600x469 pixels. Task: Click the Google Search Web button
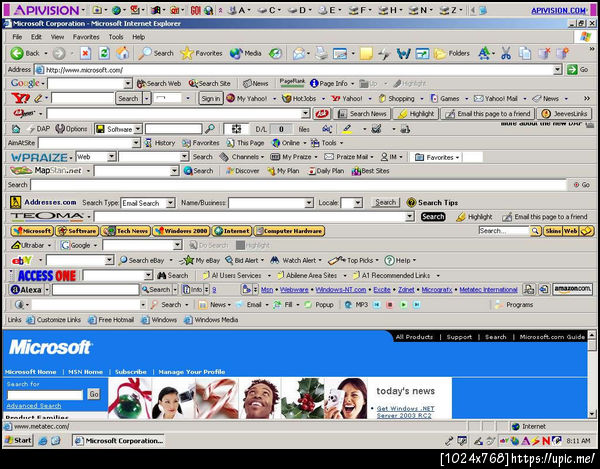[x=159, y=83]
